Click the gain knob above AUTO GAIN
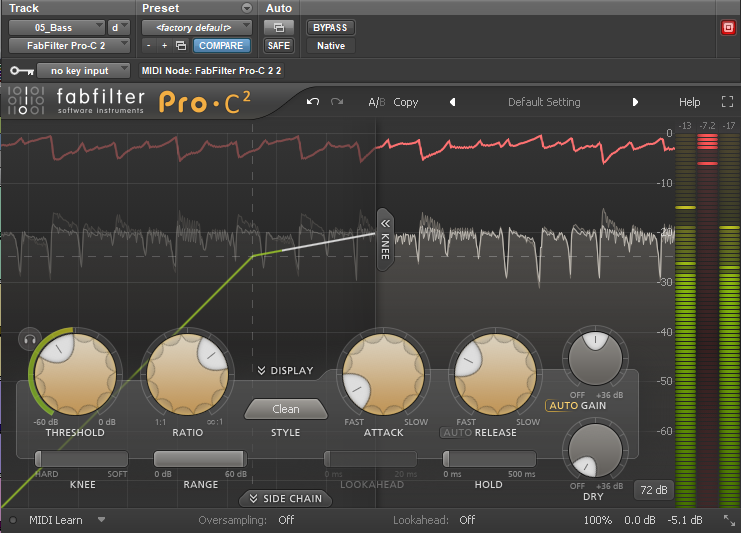741x533 pixels. tap(595, 358)
